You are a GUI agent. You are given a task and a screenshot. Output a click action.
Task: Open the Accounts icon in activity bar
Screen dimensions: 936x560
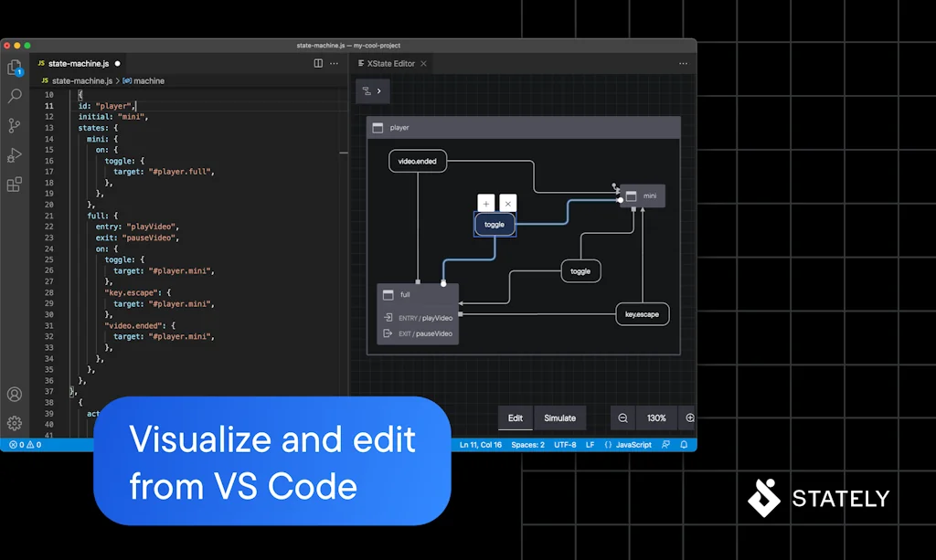(x=15, y=395)
